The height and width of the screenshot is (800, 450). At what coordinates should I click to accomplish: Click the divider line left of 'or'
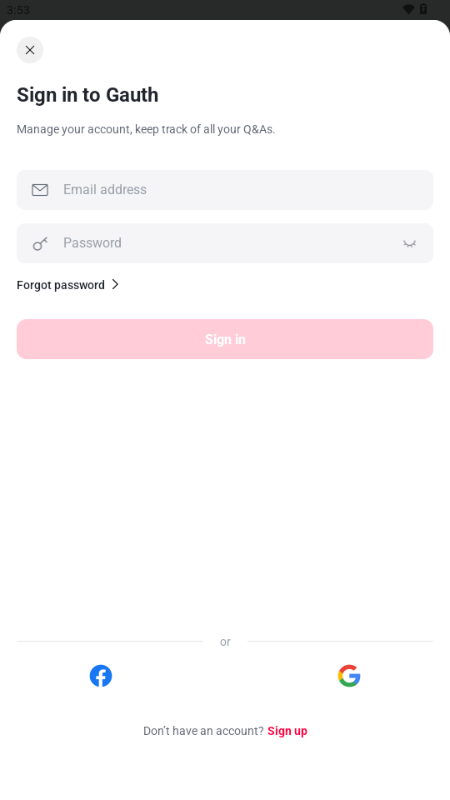tap(110, 641)
